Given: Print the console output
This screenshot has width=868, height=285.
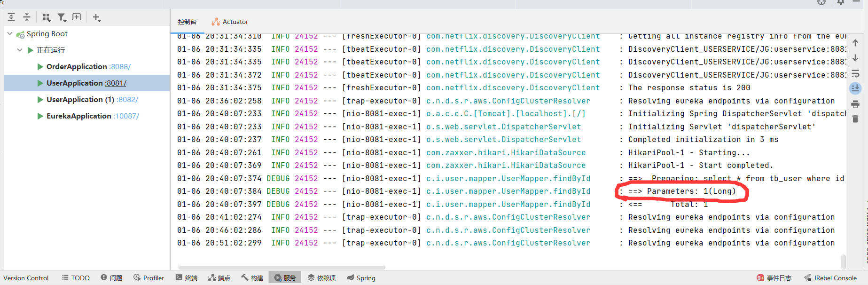Looking at the screenshot, I should click(x=855, y=104).
